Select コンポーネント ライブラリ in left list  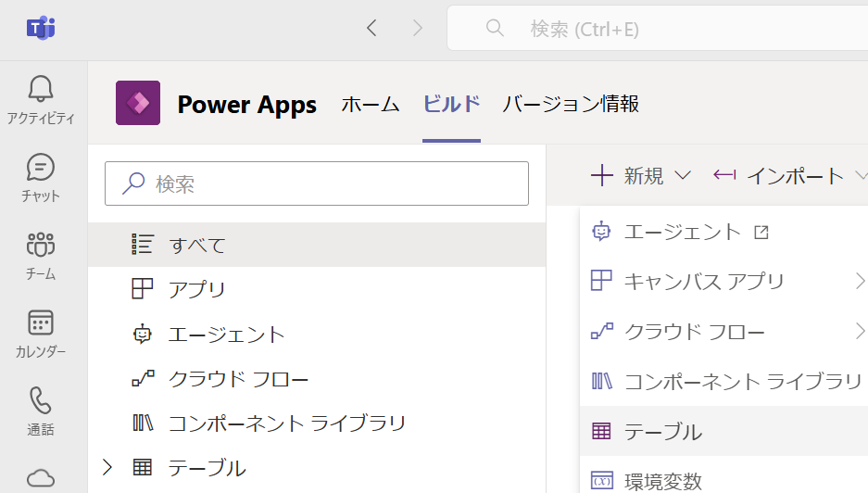[x=317, y=423]
